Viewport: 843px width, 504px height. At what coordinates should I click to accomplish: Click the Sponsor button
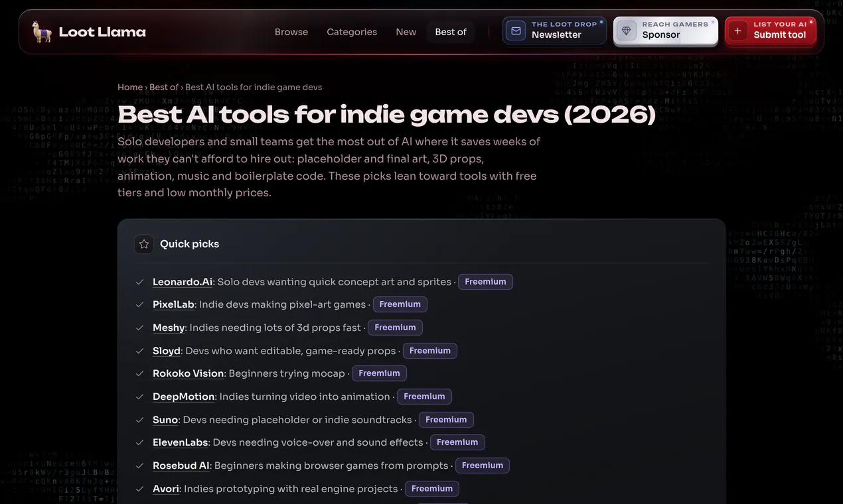(x=666, y=31)
